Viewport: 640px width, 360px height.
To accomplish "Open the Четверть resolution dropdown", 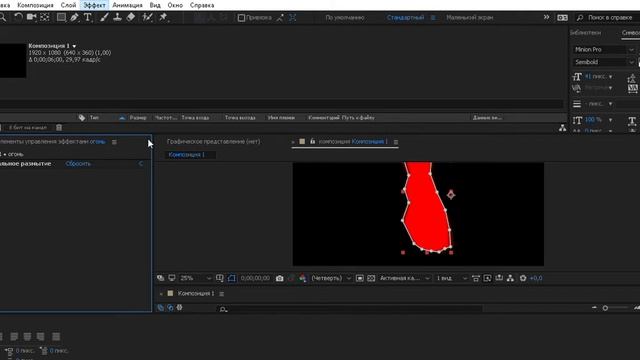I will click(331, 278).
